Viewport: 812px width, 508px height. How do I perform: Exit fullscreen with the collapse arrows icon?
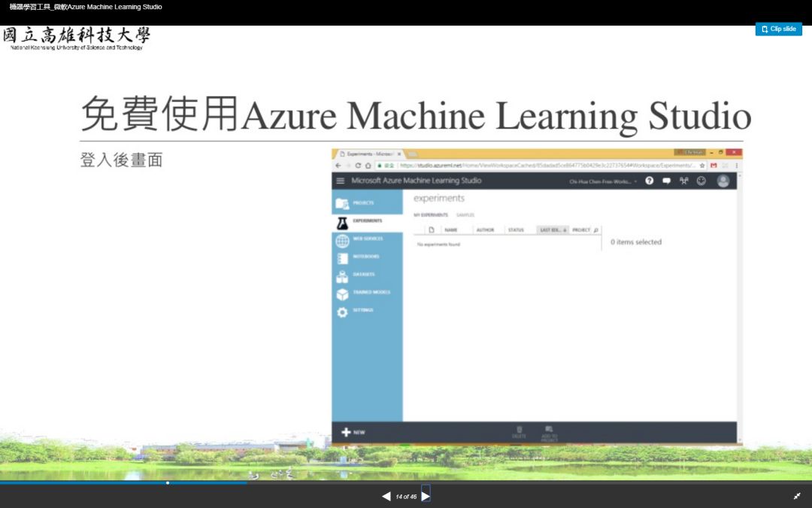pos(797,496)
